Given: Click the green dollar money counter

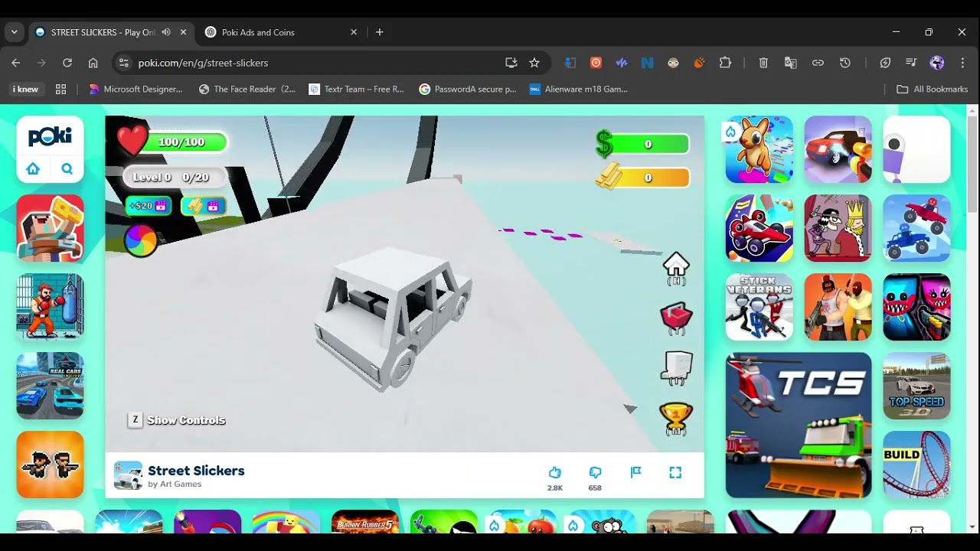Looking at the screenshot, I should 643,144.
